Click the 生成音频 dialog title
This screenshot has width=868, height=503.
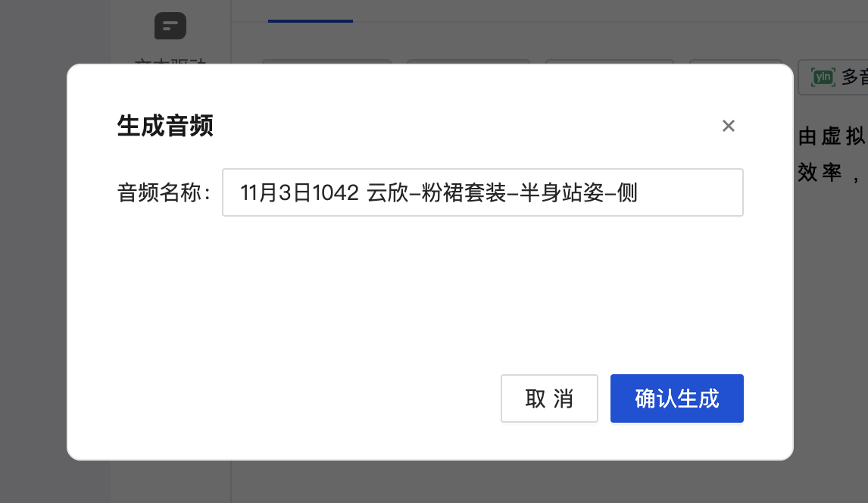165,126
